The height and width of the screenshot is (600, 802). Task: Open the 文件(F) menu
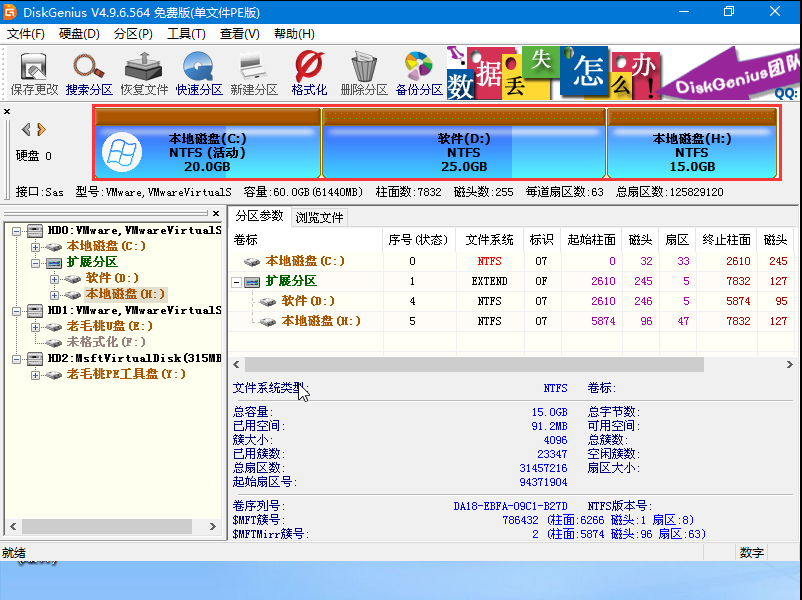pyautogui.click(x=26, y=34)
